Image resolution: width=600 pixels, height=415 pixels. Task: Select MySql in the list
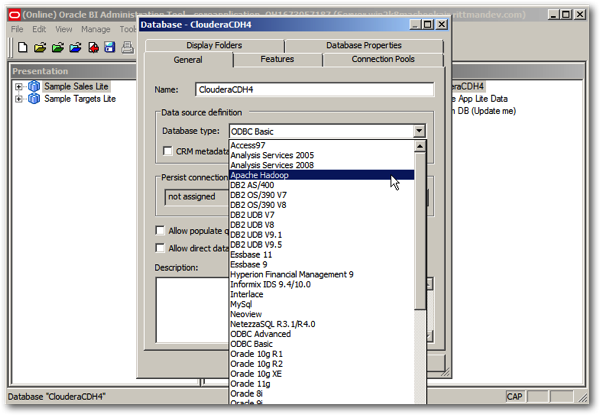pyautogui.click(x=322, y=304)
